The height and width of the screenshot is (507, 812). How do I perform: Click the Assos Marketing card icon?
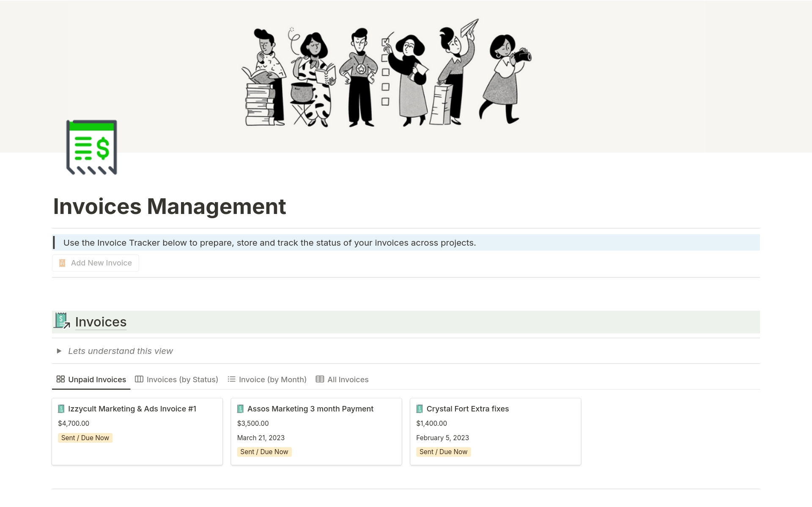point(240,408)
